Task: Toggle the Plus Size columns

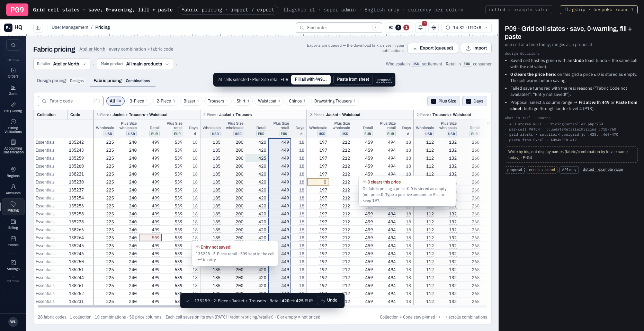Action: pyautogui.click(x=444, y=101)
